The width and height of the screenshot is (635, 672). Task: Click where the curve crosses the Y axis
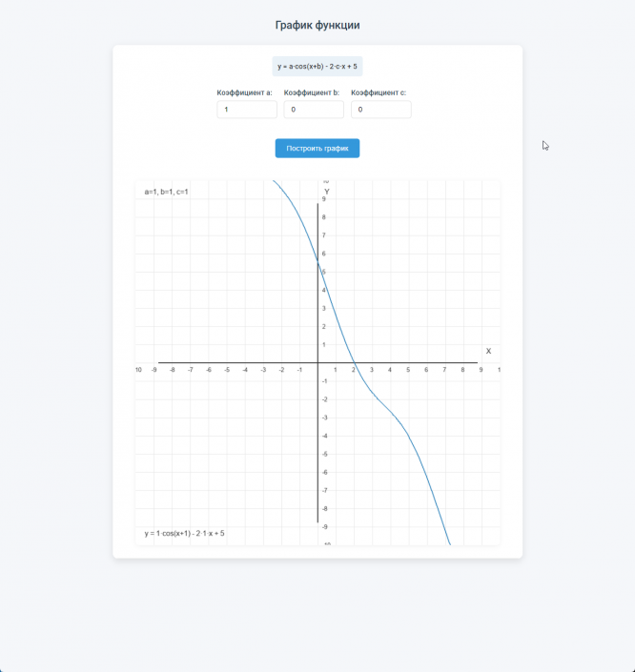point(317,263)
